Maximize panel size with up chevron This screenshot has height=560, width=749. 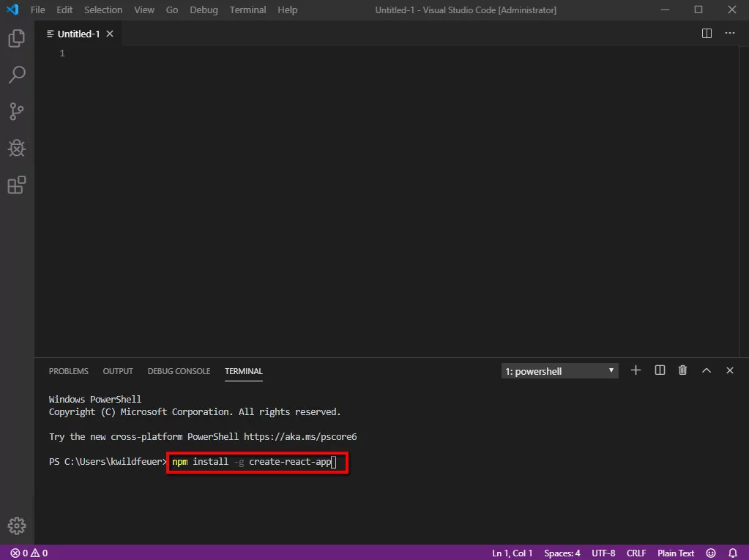click(x=707, y=370)
